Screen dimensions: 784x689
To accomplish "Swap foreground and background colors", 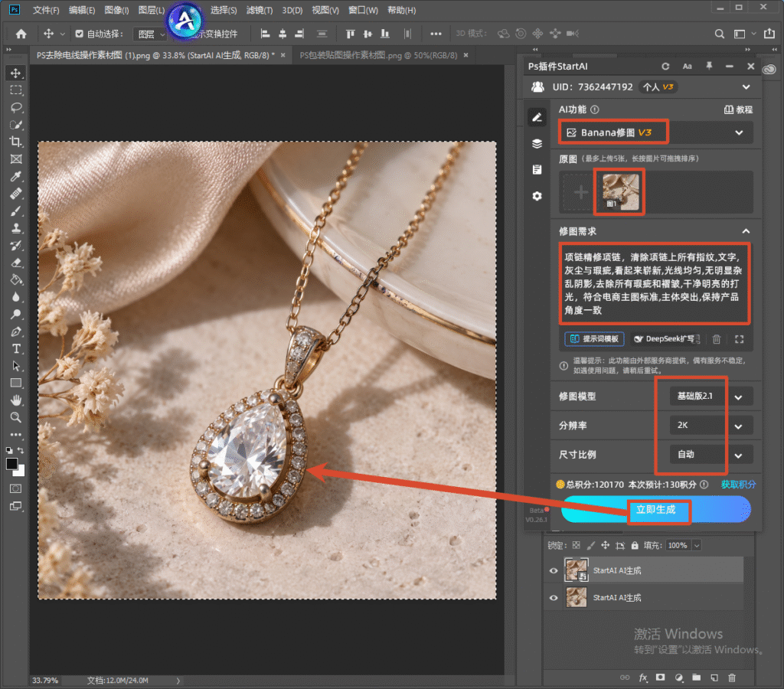I will tap(21, 450).
